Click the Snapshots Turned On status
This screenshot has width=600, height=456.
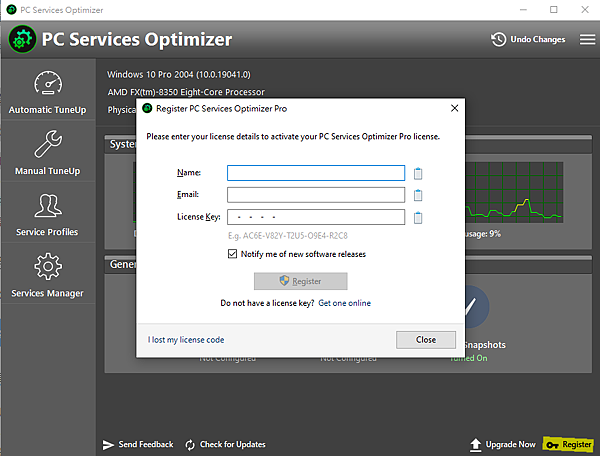coord(470,358)
